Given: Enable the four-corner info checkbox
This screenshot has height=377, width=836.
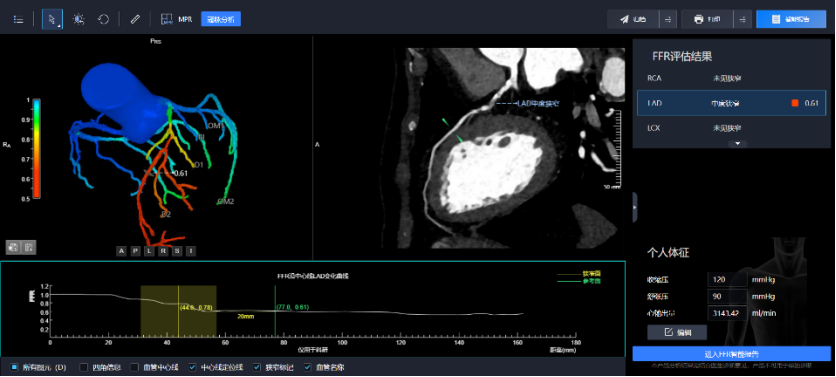Looking at the screenshot, I should 83,367.
